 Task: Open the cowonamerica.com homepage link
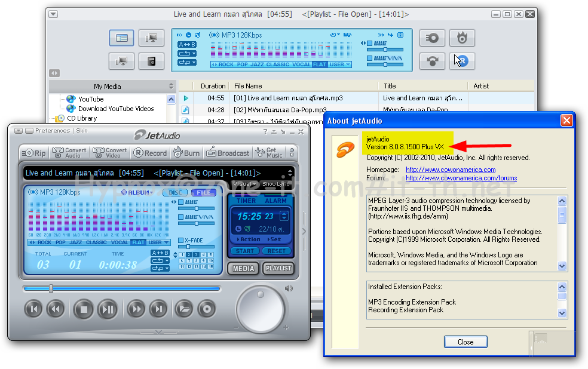[x=451, y=170]
